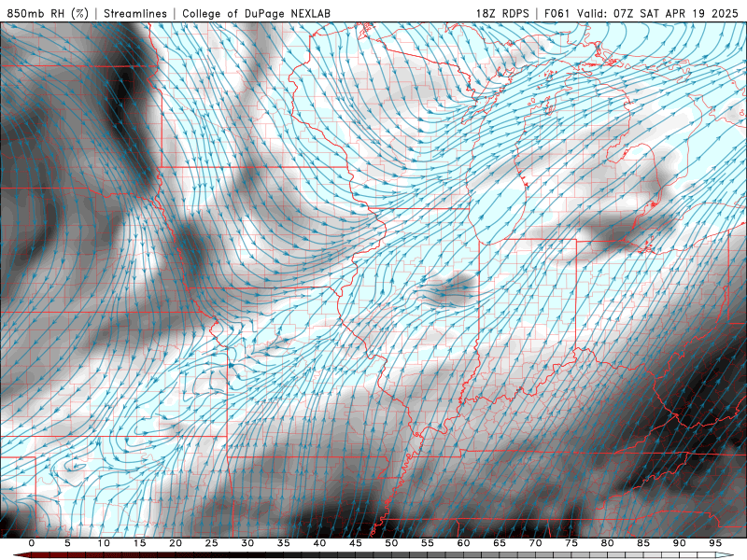747x560 pixels.
Task: Click the '80' label on the color scale
Action: [608, 543]
